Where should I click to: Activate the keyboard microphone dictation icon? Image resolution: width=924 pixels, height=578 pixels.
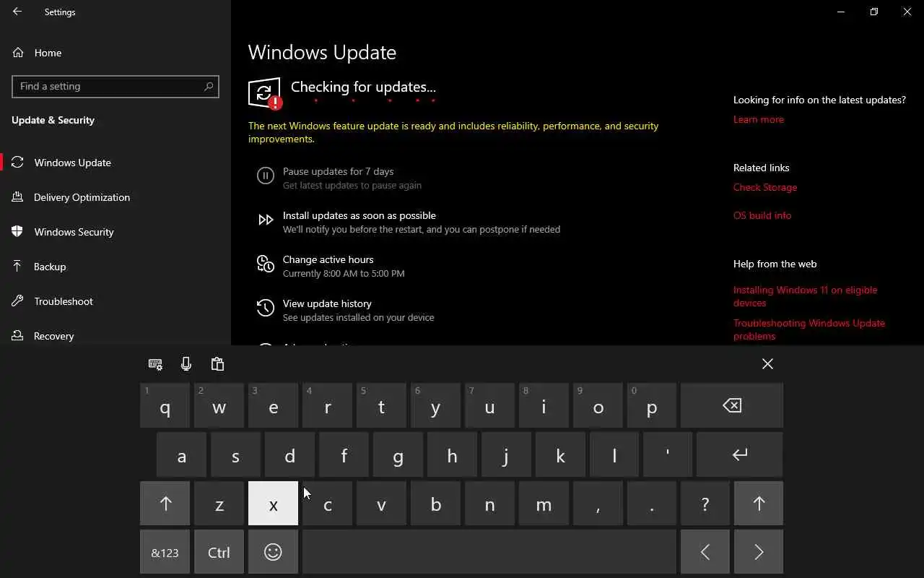(186, 364)
